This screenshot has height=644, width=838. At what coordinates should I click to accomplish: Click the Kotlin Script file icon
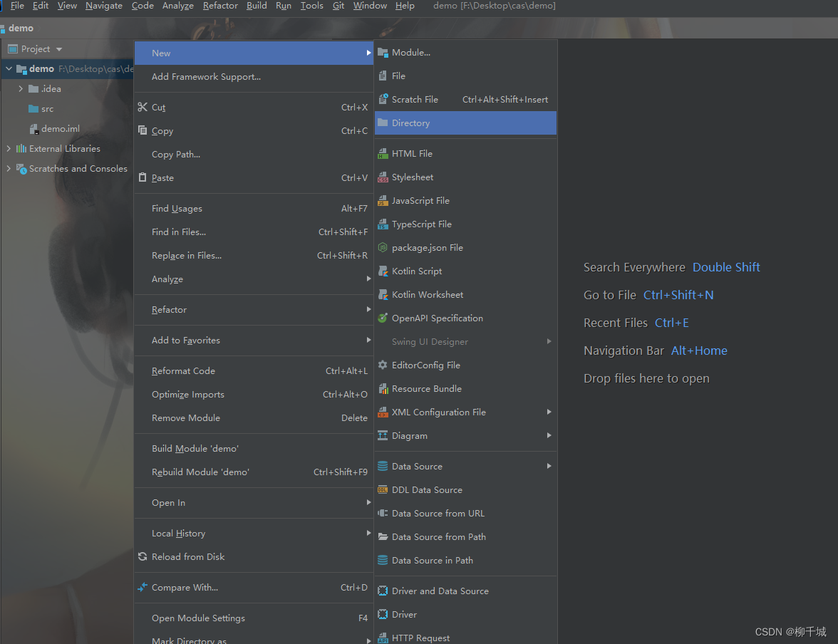[383, 271]
